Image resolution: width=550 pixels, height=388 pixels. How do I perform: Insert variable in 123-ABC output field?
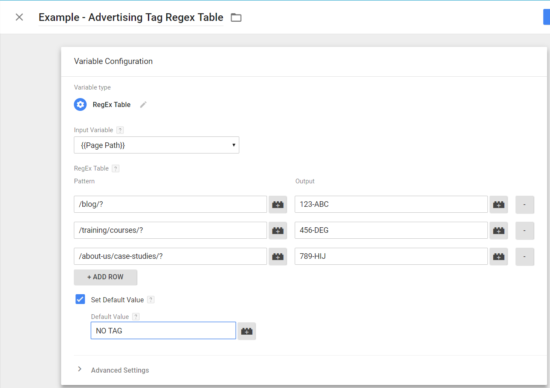(498, 205)
